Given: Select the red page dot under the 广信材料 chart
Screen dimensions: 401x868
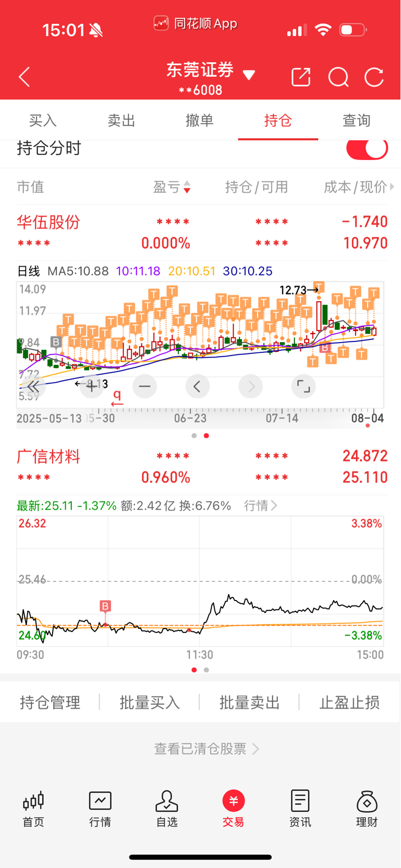Looking at the screenshot, I should click(x=194, y=669).
